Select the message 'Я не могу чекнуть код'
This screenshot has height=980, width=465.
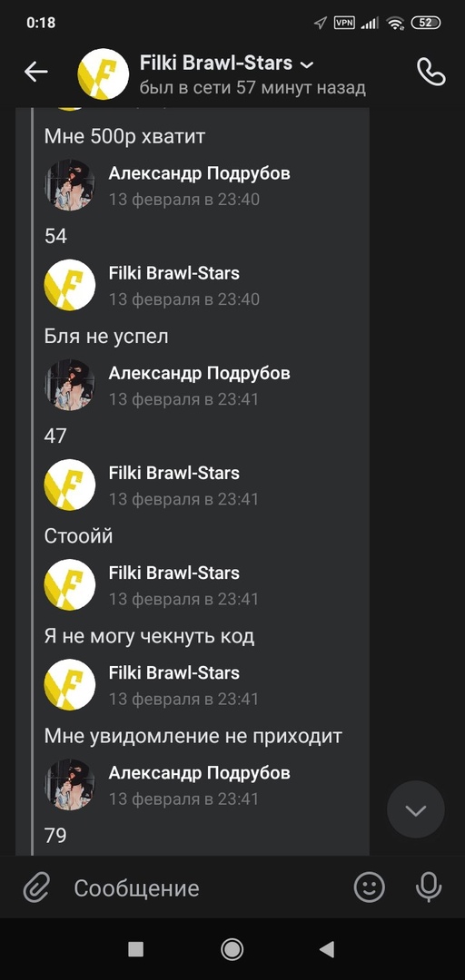(x=149, y=636)
